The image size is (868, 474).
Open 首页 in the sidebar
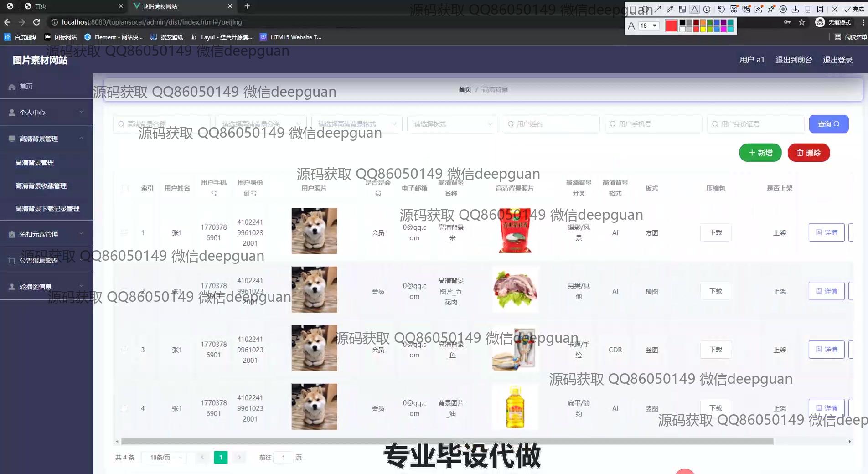coord(46,86)
